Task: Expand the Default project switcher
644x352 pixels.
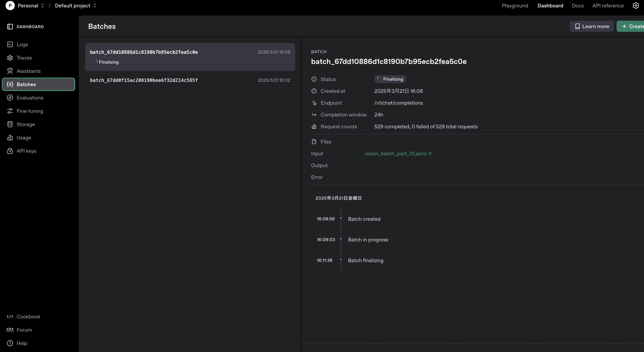Action: tap(76, 6)
